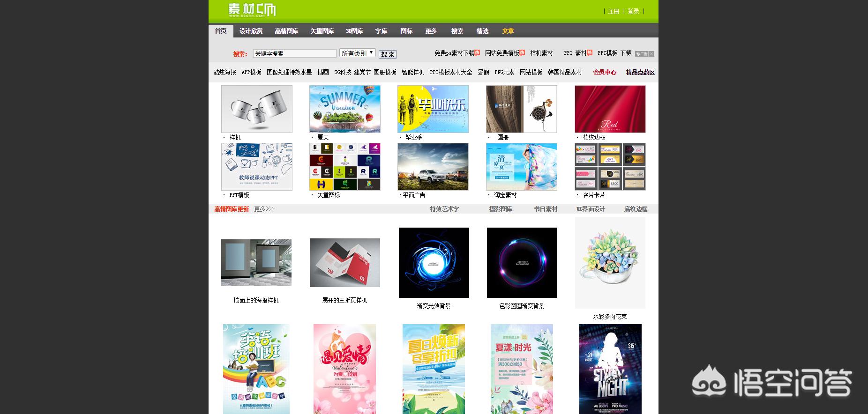This screenshot has width=868, height=414.
Task: Open 色彩圆圈渐变背景 thumbnail
Action: point(522,263)
